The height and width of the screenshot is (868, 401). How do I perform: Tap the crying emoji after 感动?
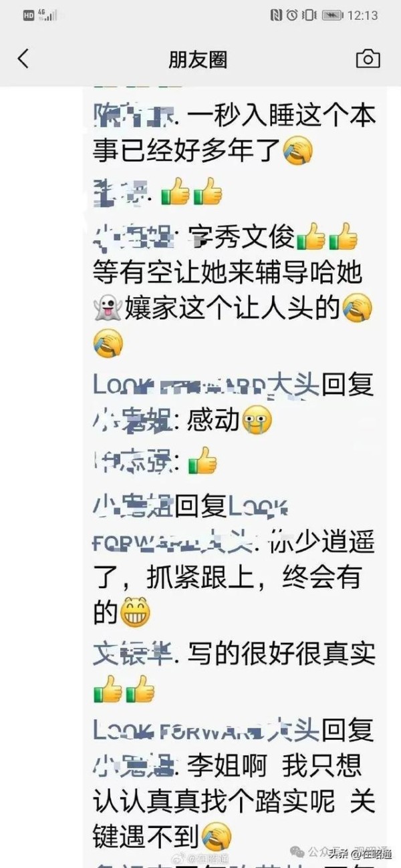[x=257, y=421]
